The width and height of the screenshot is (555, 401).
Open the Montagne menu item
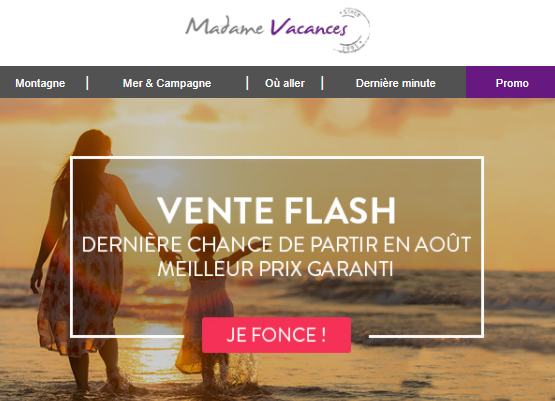click(40, 83)
